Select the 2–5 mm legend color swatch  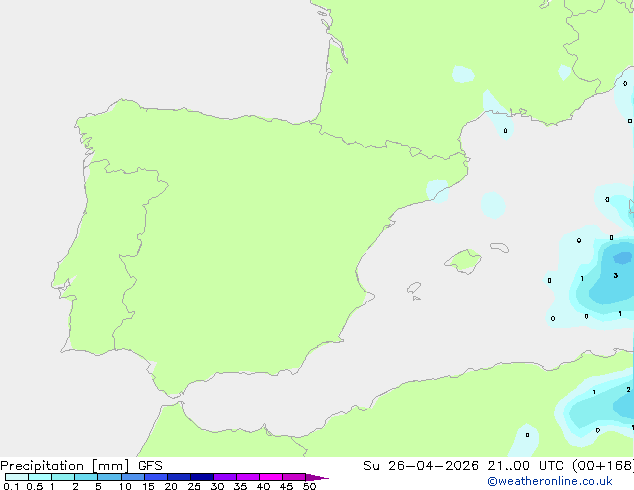click(86, 477)
